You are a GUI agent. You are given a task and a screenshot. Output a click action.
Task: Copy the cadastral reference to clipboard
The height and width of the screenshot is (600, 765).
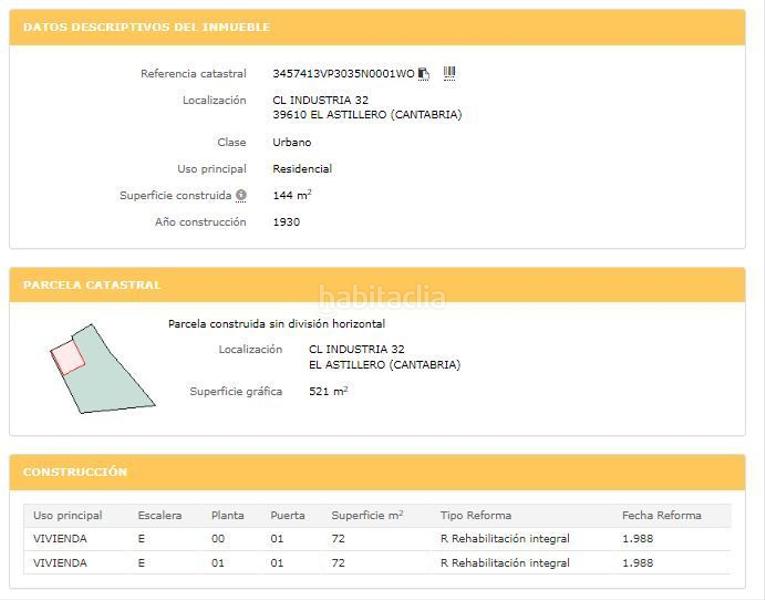(424, 74)
